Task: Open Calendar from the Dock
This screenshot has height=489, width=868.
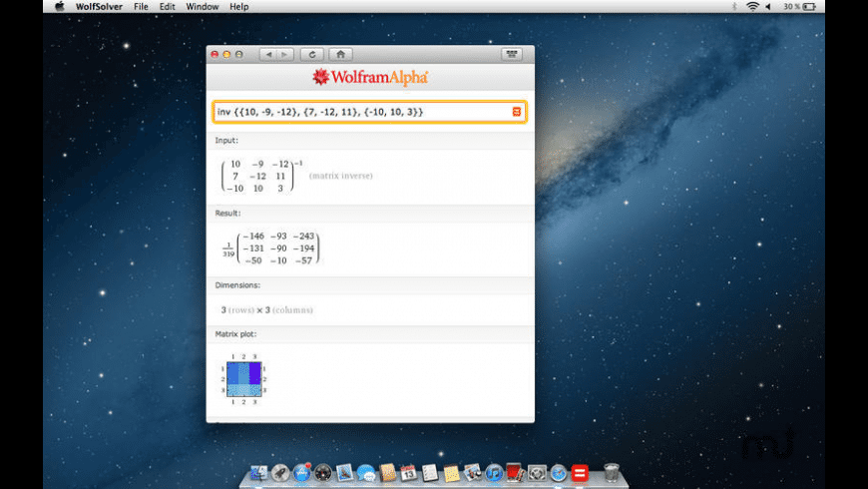Action: point(408,473)
